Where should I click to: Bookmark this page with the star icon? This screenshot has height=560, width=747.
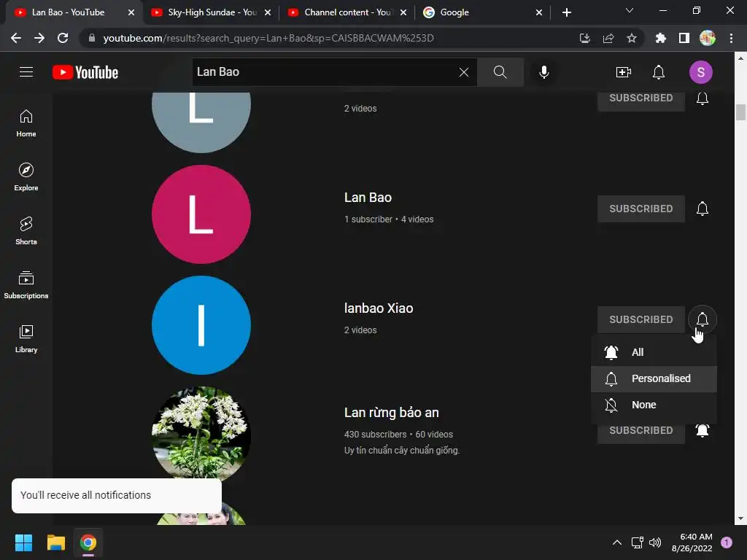[631, 38]
